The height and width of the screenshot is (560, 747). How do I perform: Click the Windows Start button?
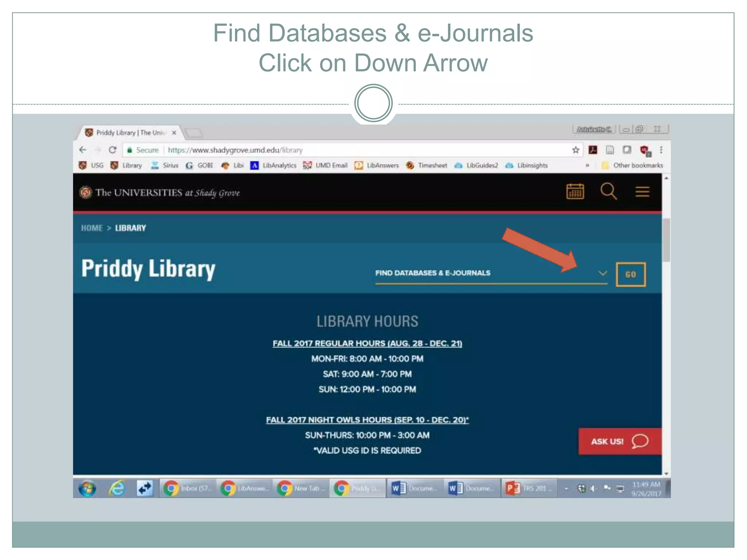tap(88, 489)
